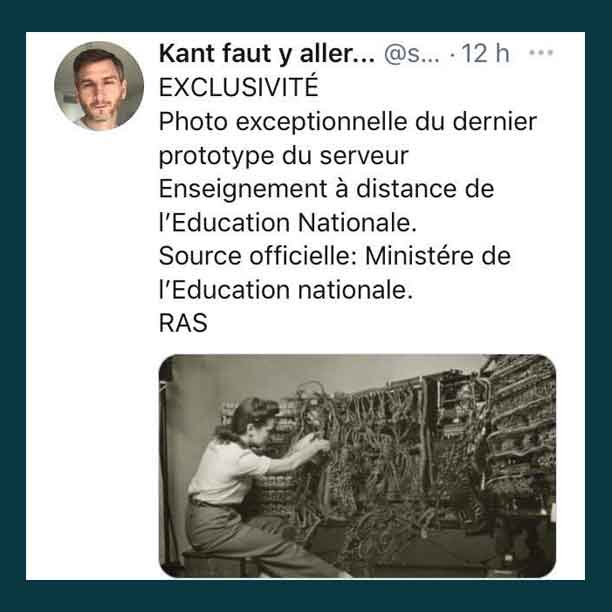Screen dimensions: 612x612
Task: Open the tweet's three-dot more options menu
Action: click(x=541, y=52)
